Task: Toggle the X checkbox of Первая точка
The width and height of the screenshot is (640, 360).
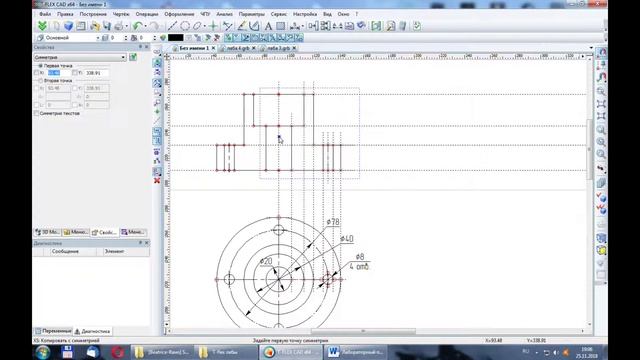Action: 36,73
